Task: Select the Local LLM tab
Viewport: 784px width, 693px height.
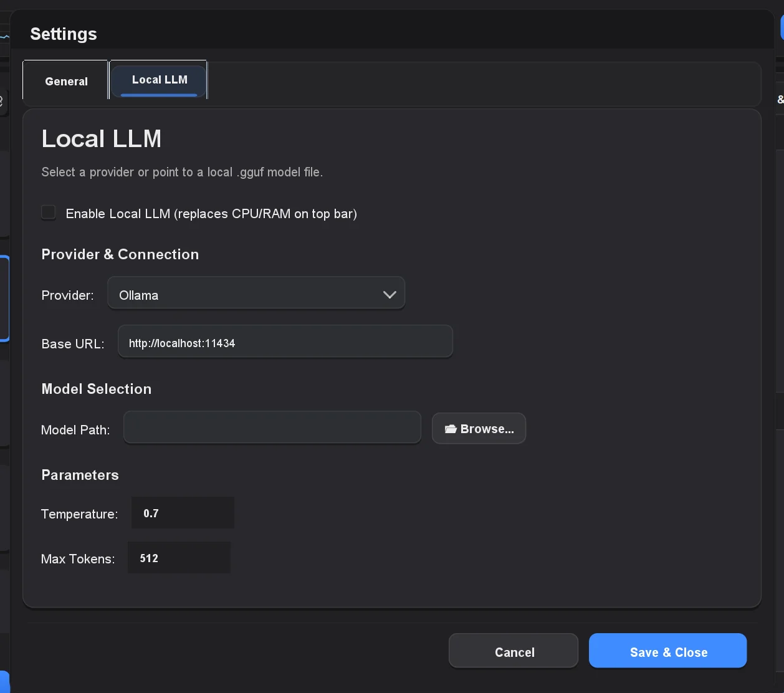Action: coord(159,80)
